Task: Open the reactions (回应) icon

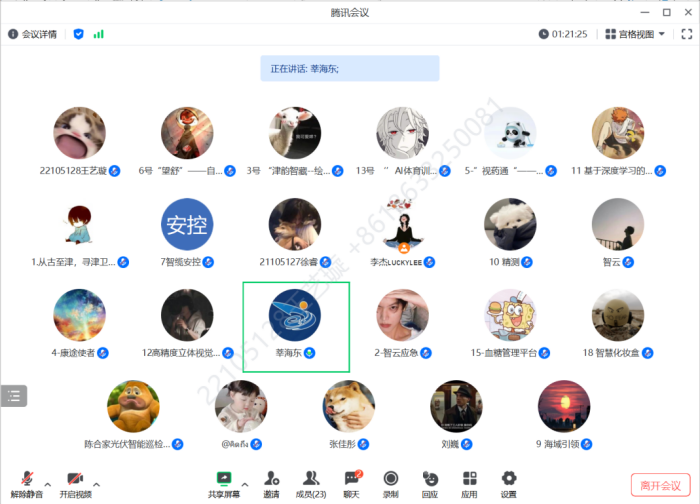Action: point(430,485)
